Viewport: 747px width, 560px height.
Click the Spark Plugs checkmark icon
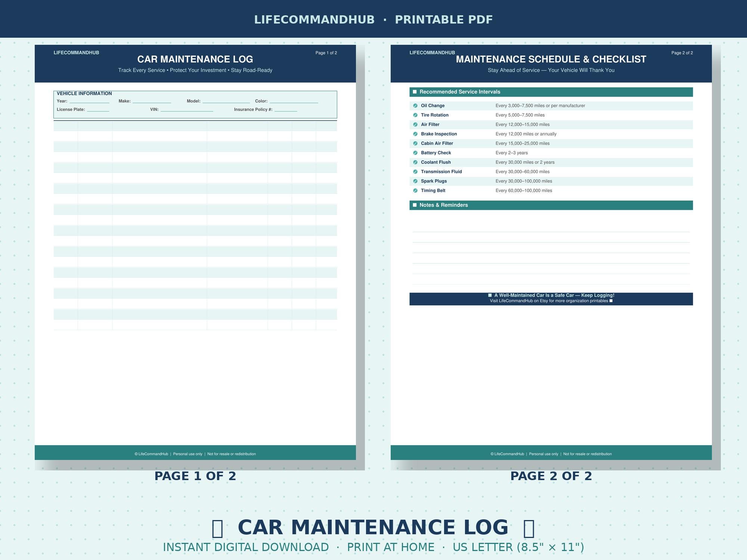pyautogui.click(x=415, y=181)
